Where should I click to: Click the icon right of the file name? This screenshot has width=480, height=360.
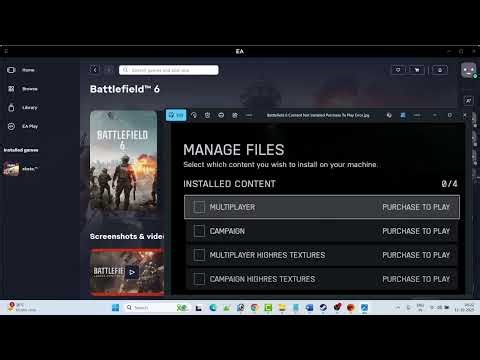(389, 115)
